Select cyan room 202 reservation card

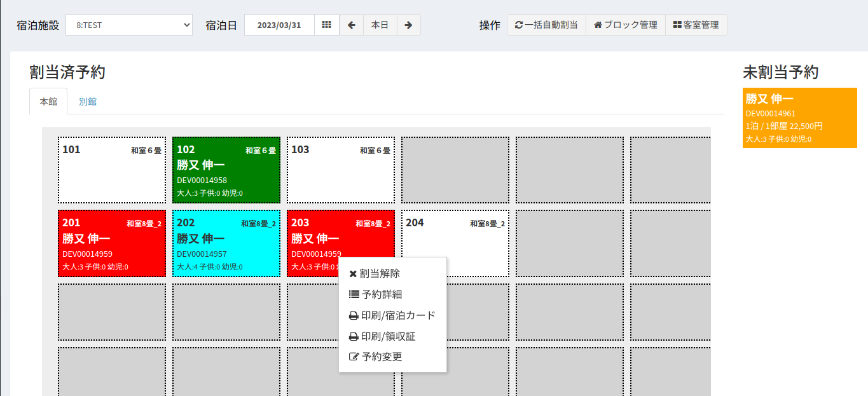226,243
